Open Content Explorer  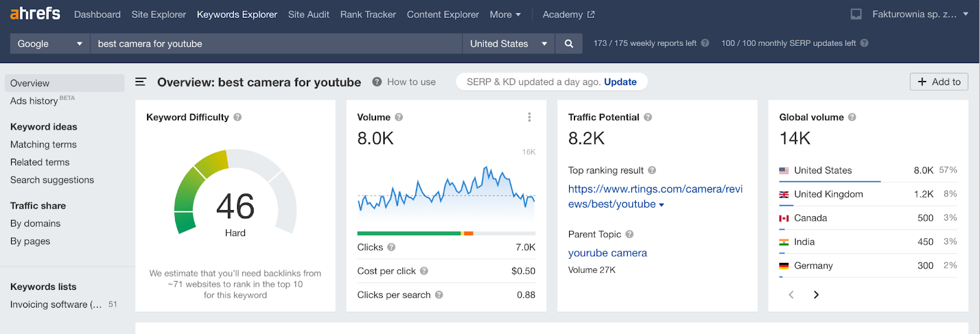point(443,14)
